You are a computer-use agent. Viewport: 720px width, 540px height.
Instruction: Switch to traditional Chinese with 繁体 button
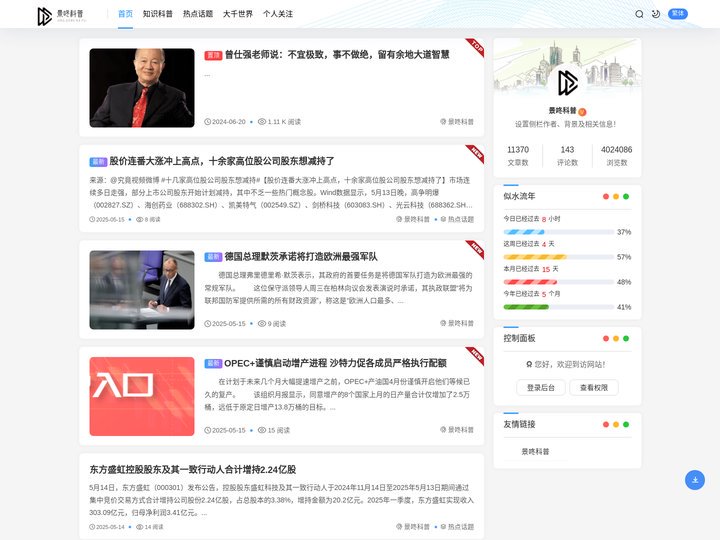678,14
